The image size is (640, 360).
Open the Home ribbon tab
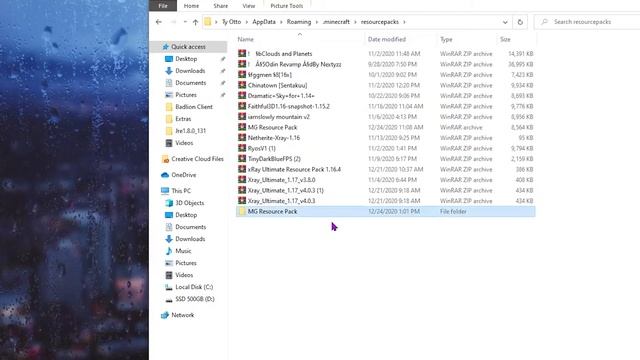pyautogui.click(x=191, y=6)
